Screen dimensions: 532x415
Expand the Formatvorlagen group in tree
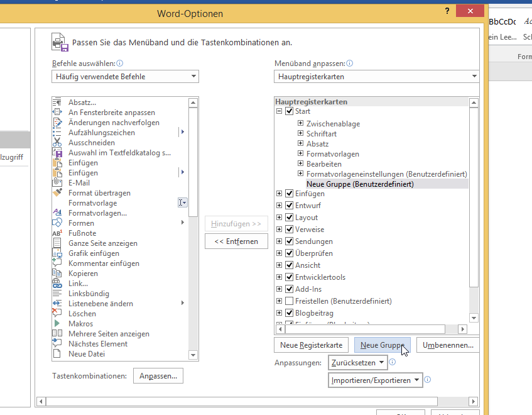[300, 153]
